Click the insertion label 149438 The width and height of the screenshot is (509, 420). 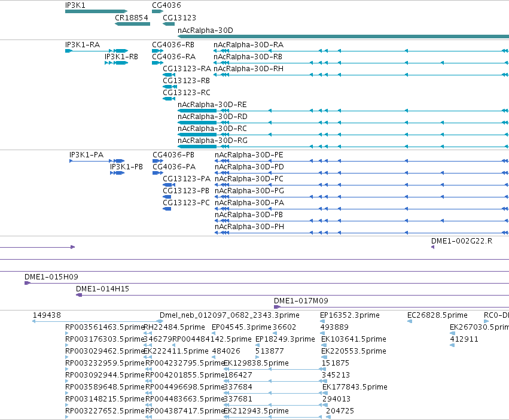click(47, 315)
